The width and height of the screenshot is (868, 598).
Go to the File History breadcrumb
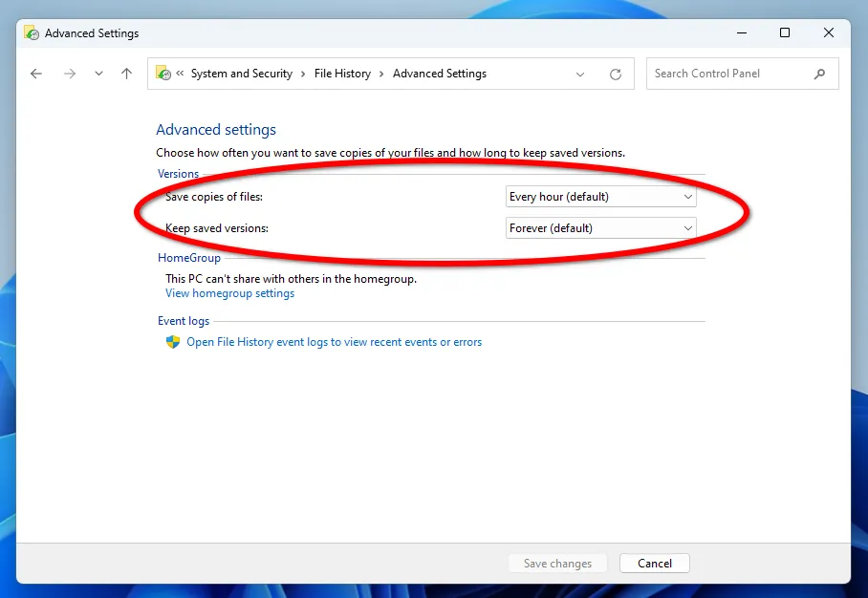click(x=342, y=74)
